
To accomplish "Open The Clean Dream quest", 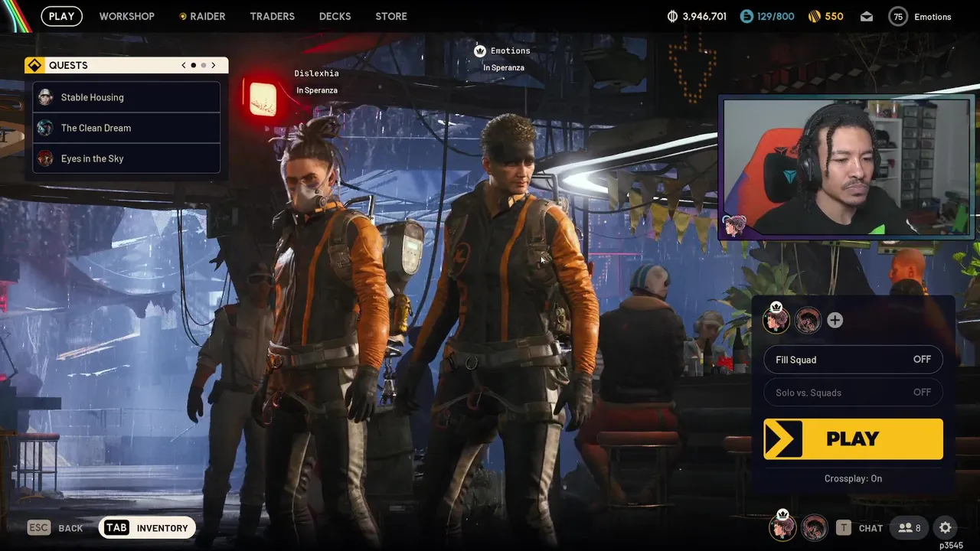I will [126, 128].
